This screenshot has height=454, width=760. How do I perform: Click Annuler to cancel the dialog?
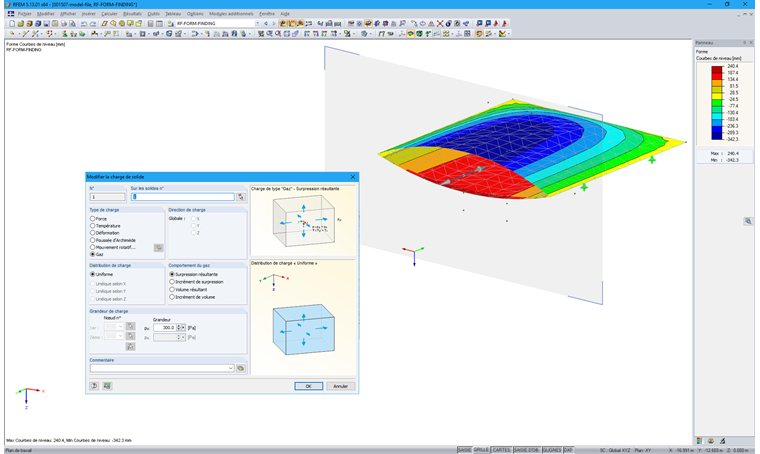point(340,386)
